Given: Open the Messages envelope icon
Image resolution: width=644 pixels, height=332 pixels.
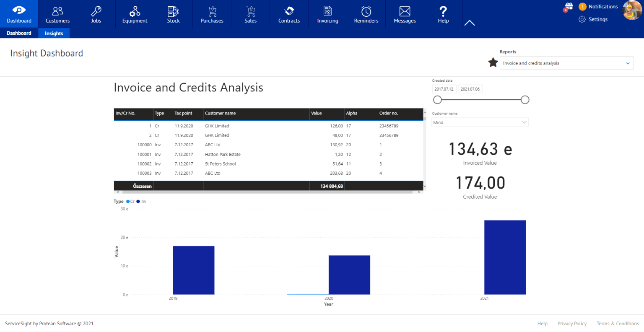Looking at the screenshot, I should [405, 13].
